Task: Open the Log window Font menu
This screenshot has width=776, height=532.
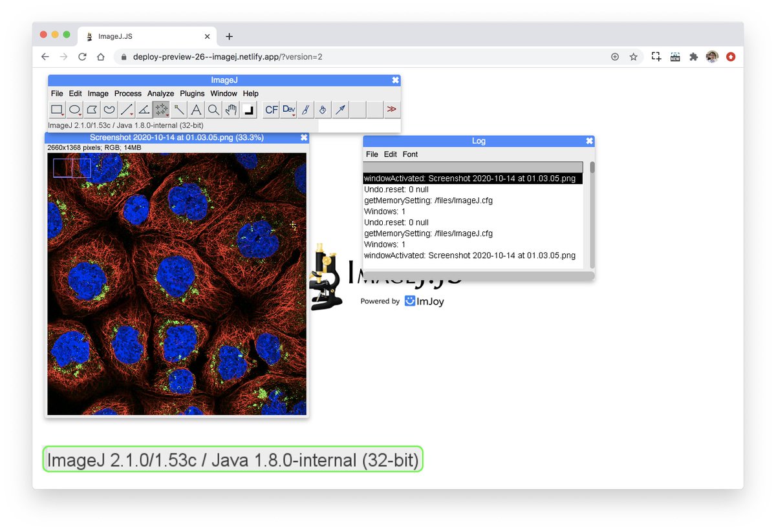Action: click(410, 154)
